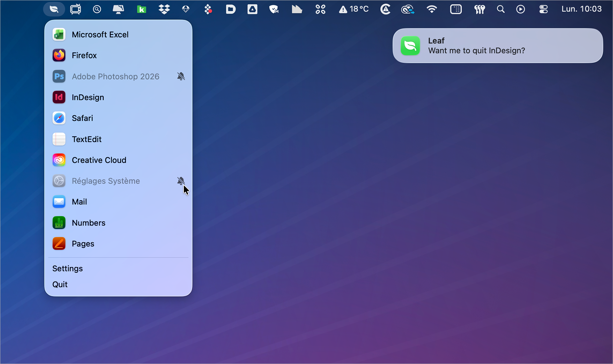Select Creative Cloud in the Leaf menu

coord(118,160)
